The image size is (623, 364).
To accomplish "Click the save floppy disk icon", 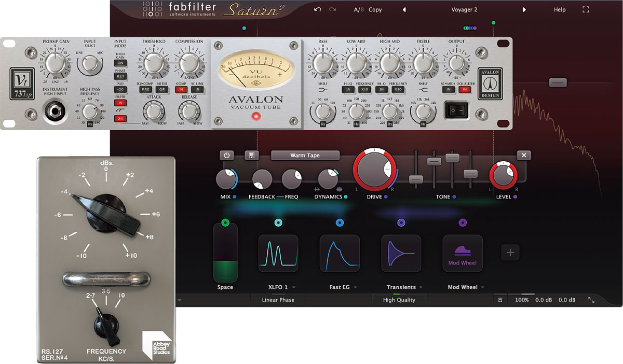I will (253, 155).
